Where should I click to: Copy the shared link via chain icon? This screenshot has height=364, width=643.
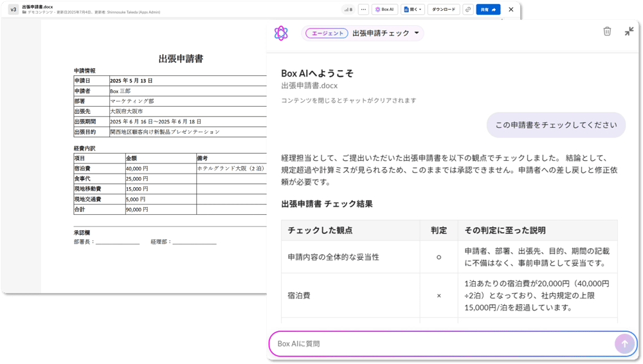pyautogui.click(x=468, y=10)
